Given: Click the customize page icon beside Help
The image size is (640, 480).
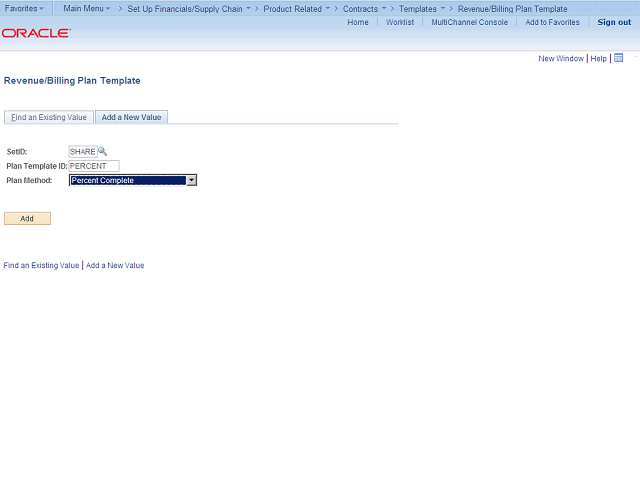Looking at the screenshot, I should (619, 58).
